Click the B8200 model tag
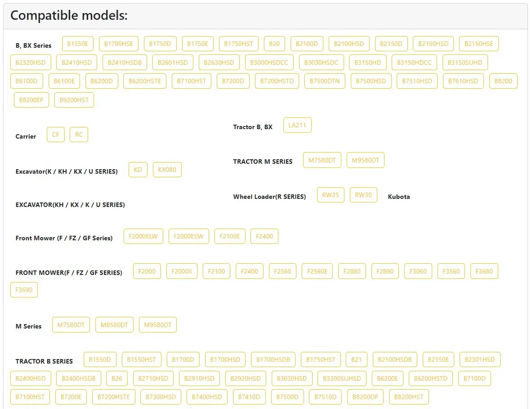 click(503, 81)
